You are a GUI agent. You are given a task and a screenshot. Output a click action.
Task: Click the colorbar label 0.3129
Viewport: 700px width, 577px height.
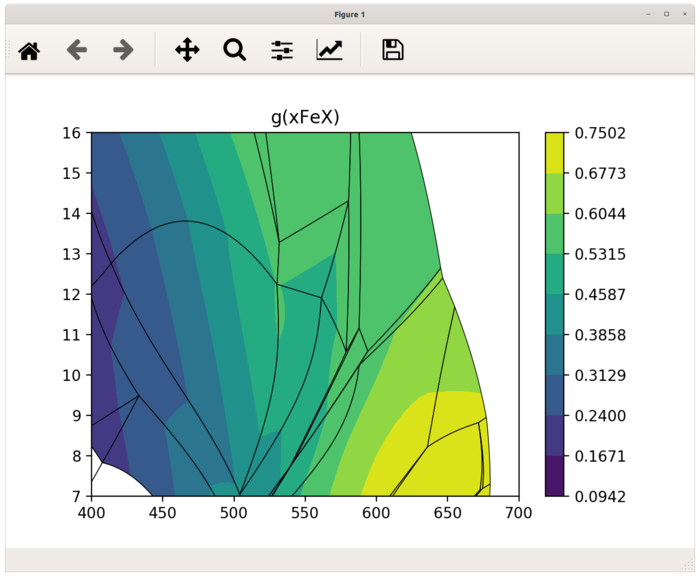coord(600,375)
